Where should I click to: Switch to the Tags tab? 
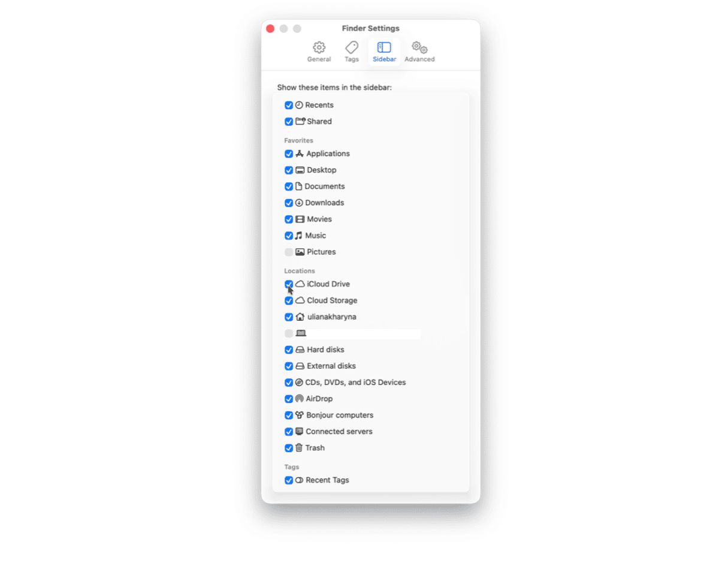(x=352, y=52)
